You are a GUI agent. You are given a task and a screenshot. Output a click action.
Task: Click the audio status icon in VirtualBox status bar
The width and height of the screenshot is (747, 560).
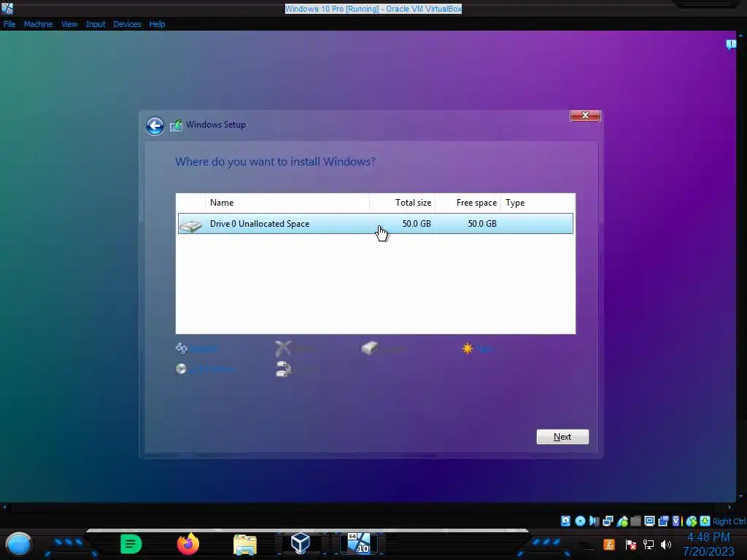coord(594,521)
